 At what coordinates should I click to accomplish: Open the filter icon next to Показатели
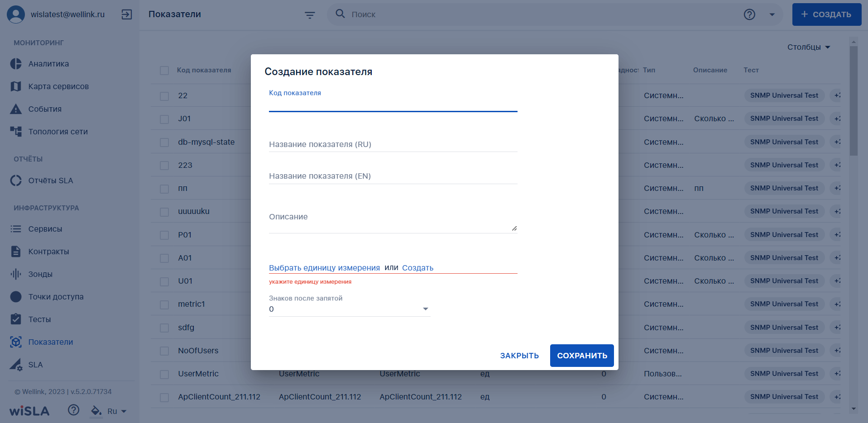(310, 15)
